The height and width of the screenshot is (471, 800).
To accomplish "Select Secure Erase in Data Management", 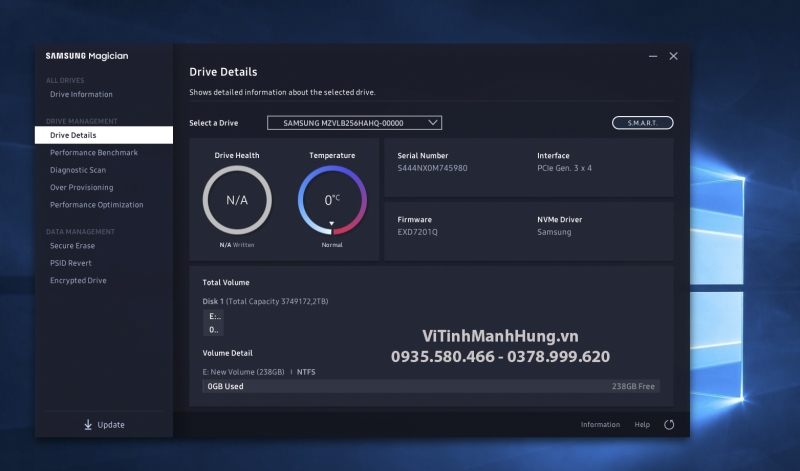I will coord(72,245).
